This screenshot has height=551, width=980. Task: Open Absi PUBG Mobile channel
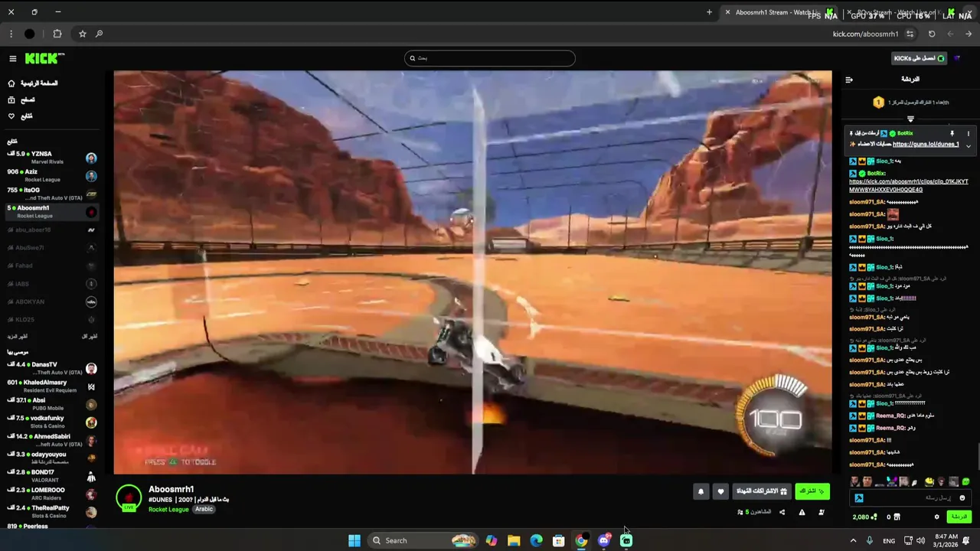[52, 404]
